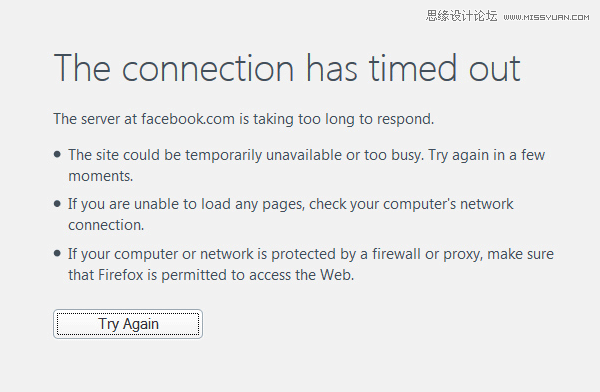Click the word 'Firefox' in the last line
The image size is (600, 392).
click(121, 275)
